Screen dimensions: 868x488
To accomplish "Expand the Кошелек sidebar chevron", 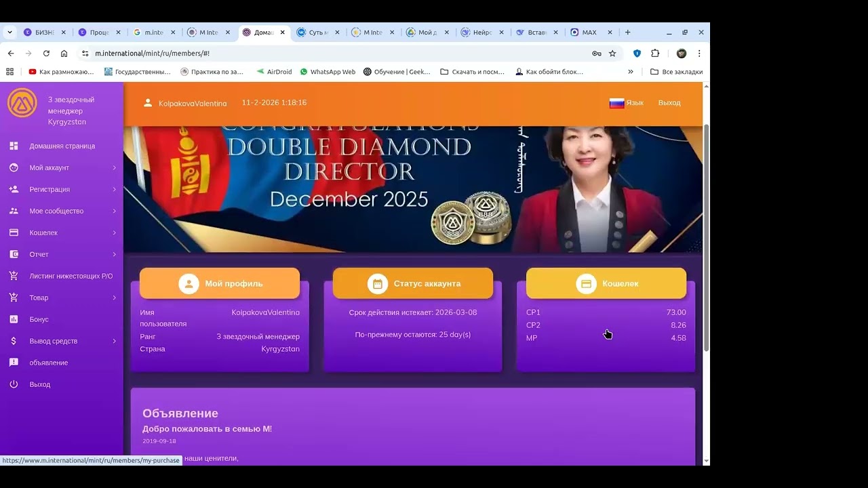I will [114, 232].
